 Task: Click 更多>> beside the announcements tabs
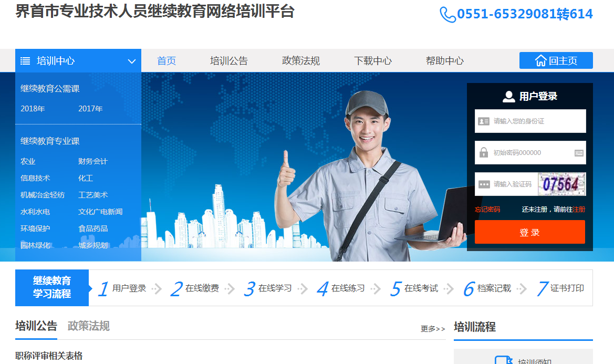pos(432,329)
